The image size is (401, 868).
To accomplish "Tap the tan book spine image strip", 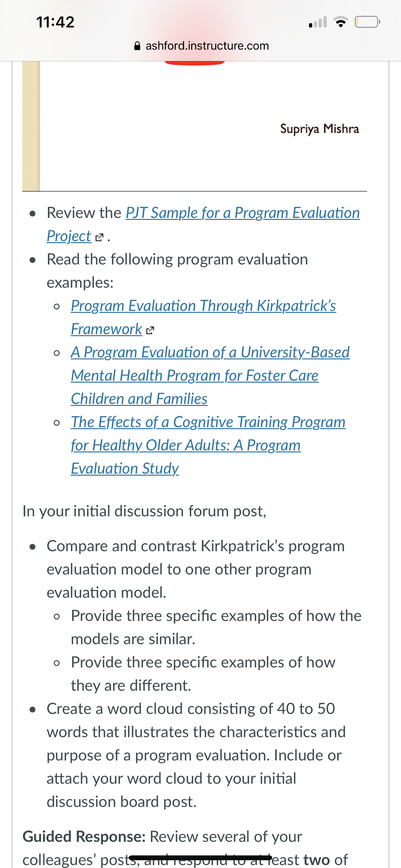I will [31, 126].
